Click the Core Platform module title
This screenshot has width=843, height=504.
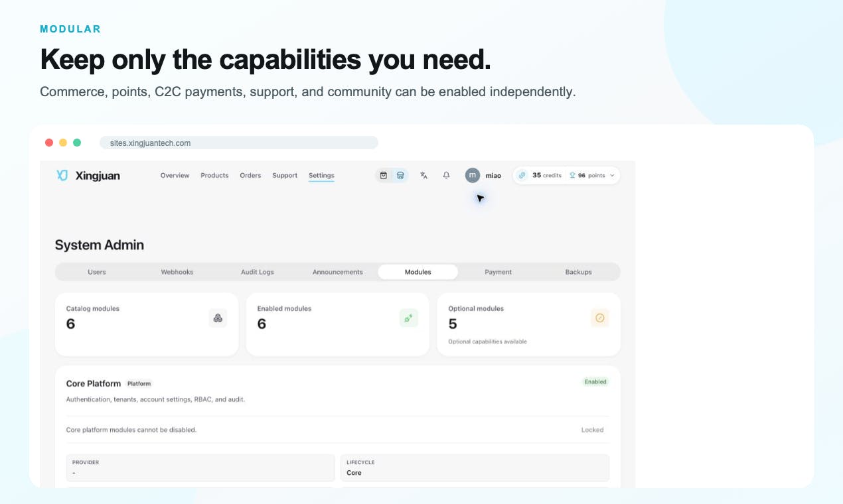click(x=94, y=383)
